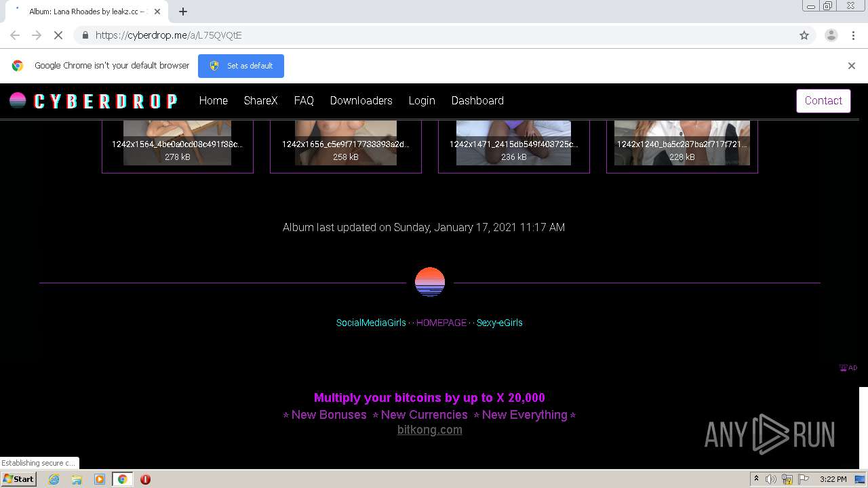Click the network status tray icon
Screen dimensions: 868x488
(x=787, y=479)
